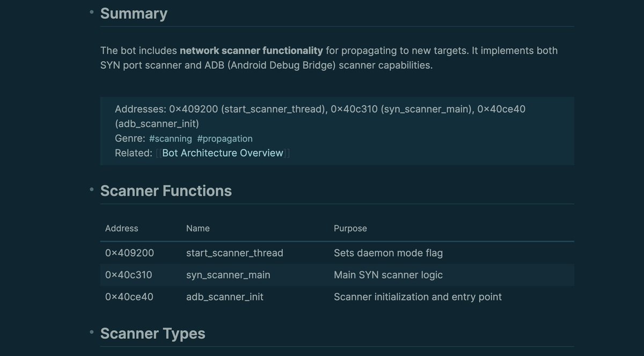Select the 0x409200 address cell in table

[129, 253]
